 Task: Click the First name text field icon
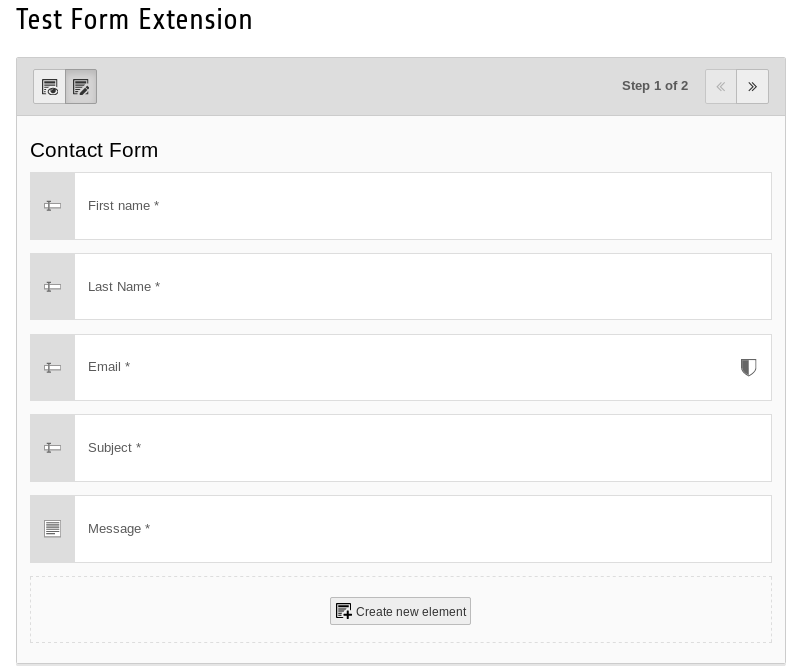53,206
